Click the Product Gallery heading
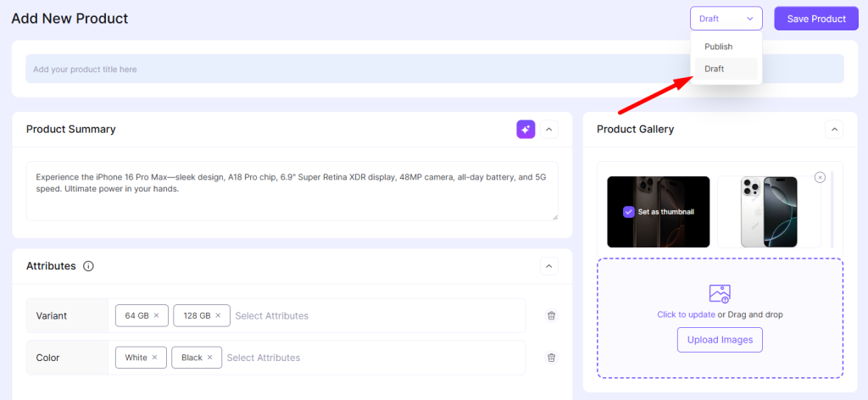Image resolution: width=868 pixels, height=400 pixels. pyautogui.click(x=636, y=130)
